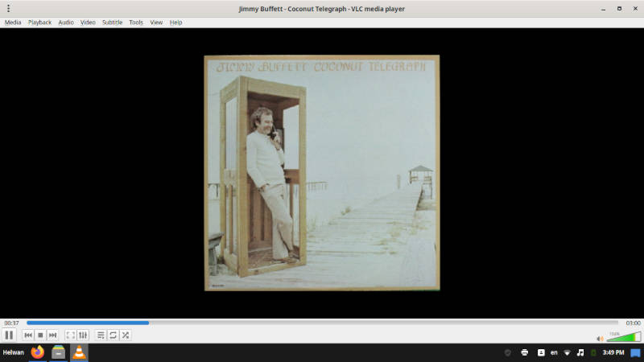Show the playlist panel
The width and height of the screenshot is (644, 362).
[101, 335]
